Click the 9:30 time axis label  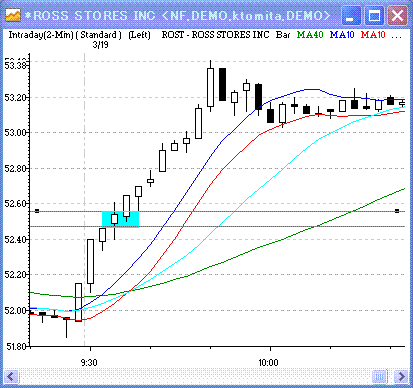89,362
